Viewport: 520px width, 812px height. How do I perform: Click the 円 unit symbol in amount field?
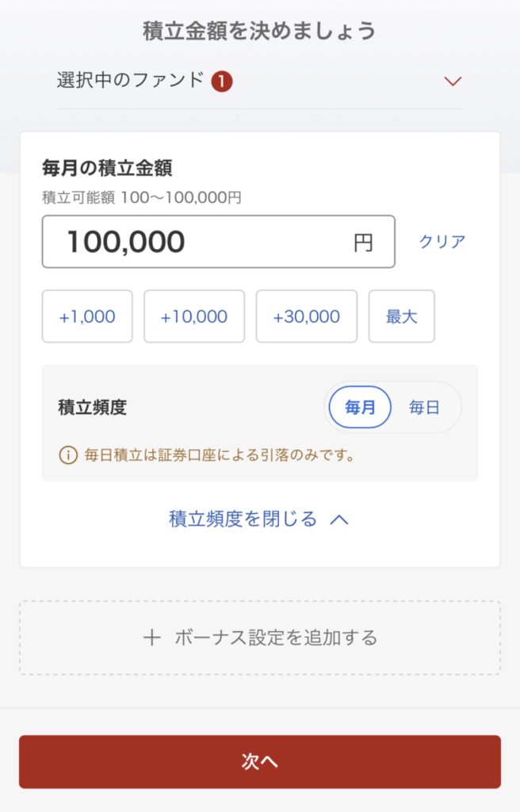point(363,243)
